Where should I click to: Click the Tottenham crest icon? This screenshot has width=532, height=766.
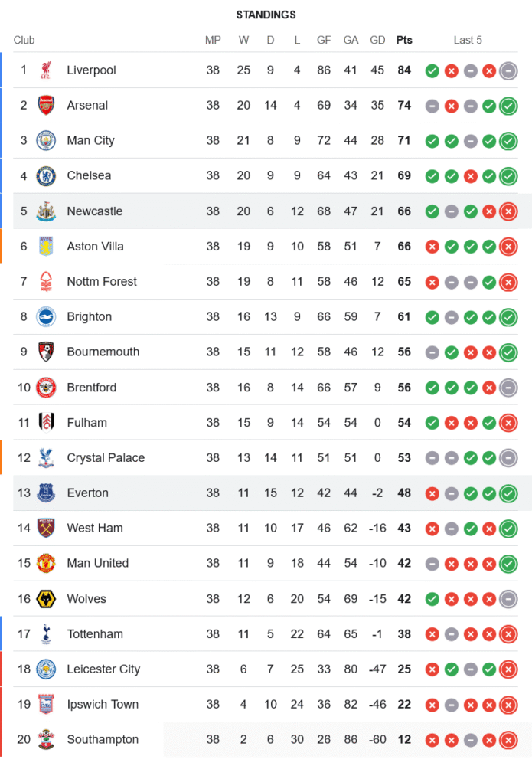tap(47, 634)
